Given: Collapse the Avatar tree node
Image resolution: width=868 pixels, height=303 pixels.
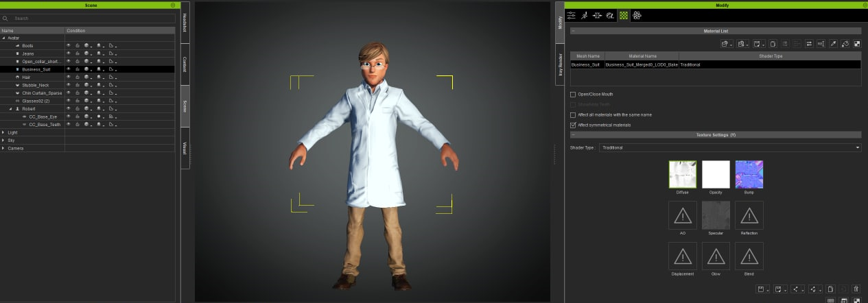Looking at the screenshot, I should click(3, 38).
